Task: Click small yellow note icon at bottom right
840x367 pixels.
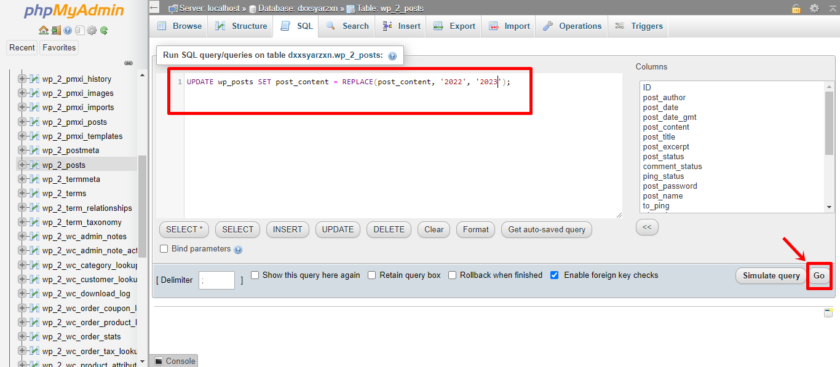Action: pos(828,313)
